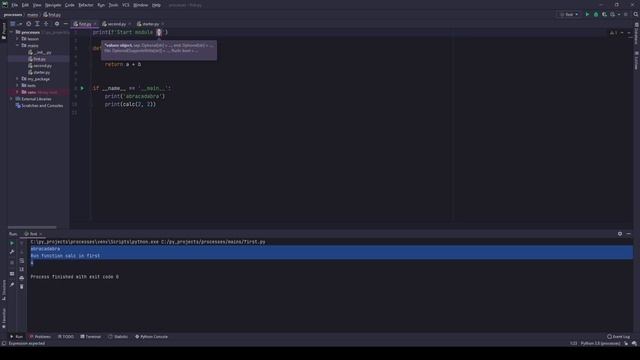The height and width of the screenshot is (360, 640).
Task: Select __init__.py in the project tree
Action: pos(40,52)
